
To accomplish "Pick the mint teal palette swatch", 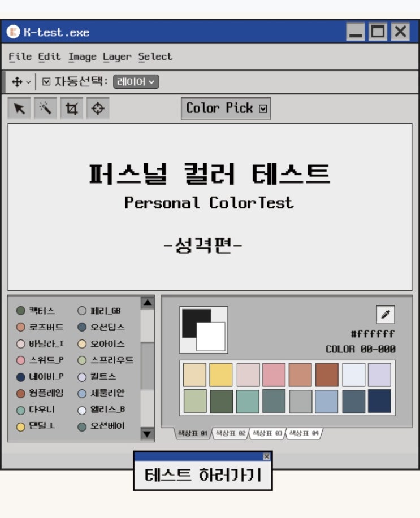I will (248, 402).
